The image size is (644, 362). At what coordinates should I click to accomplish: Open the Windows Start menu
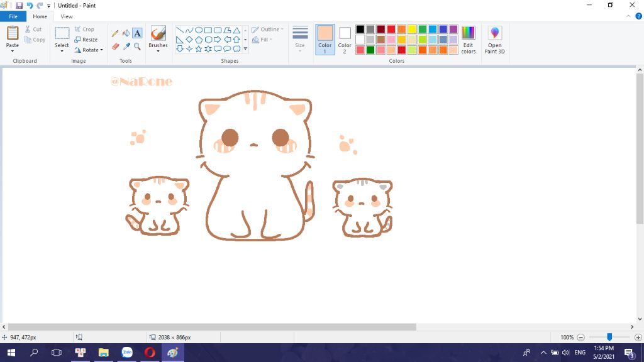click(x=11, y=353)
